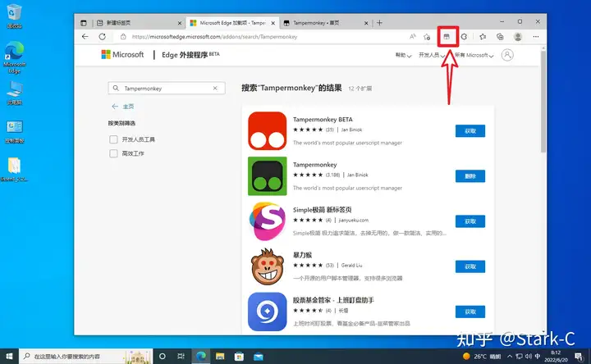Clear the Tampermonkey search text

click(x=215, y=88)
